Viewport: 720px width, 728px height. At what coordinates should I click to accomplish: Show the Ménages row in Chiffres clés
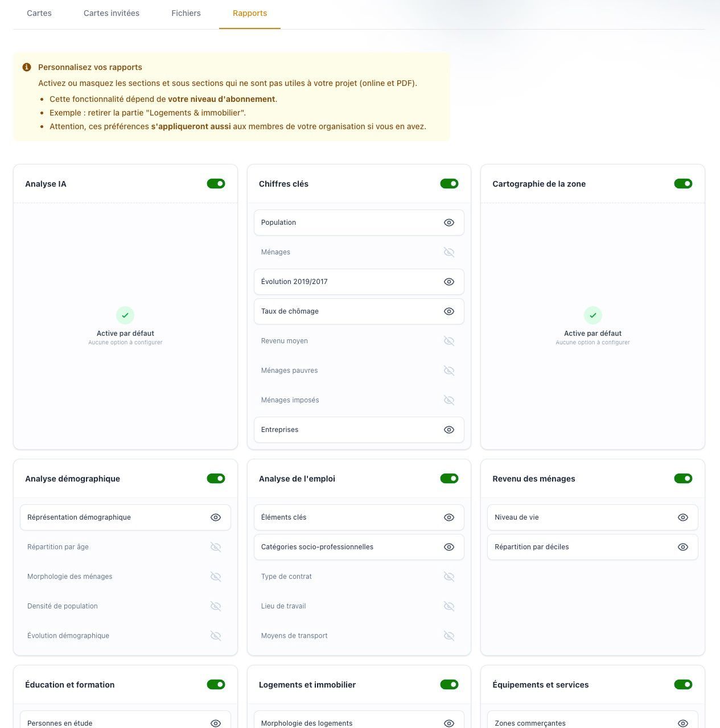coord(449,252)
